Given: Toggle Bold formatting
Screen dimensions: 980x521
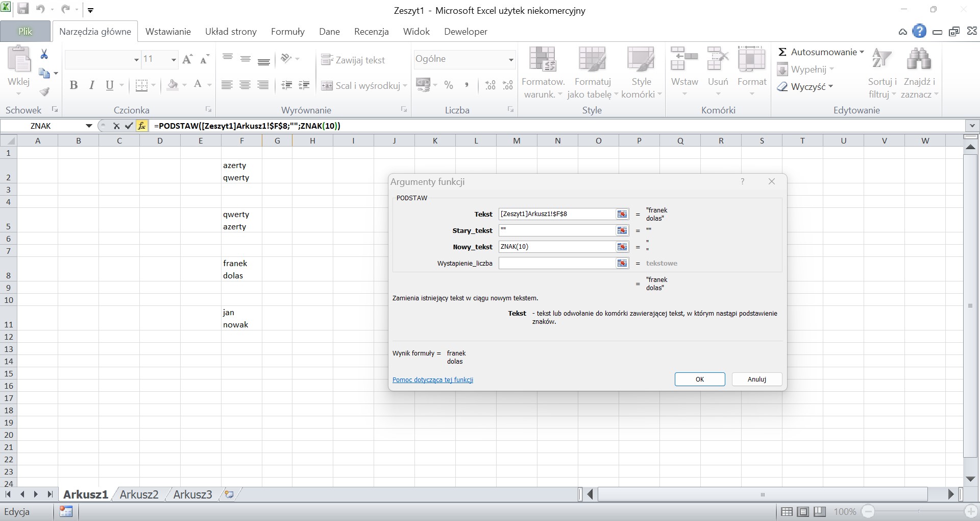Looking at the screenshot, I should pos(73,85).
